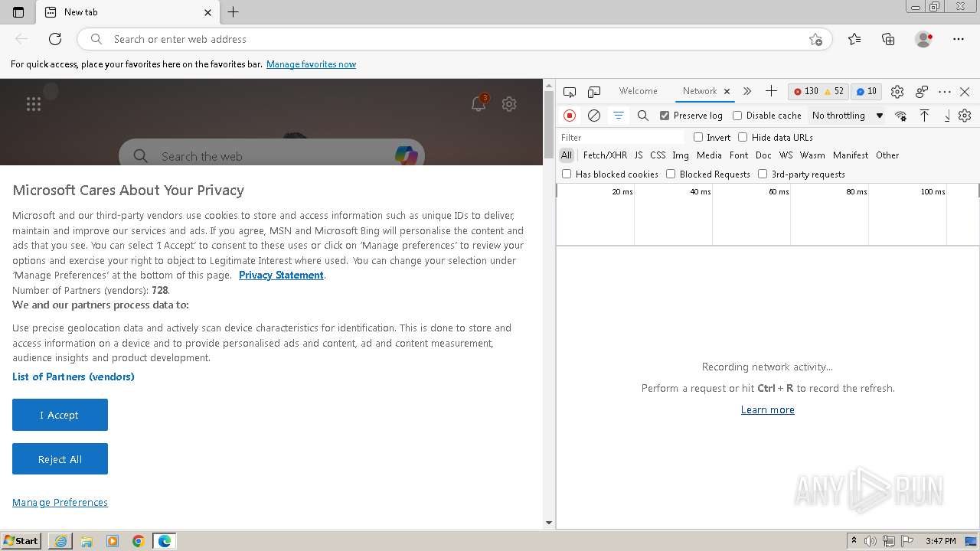Filter requests by Fetch/XHR
The height and width of the screenshot is (551, 980).
click(605, 155)
